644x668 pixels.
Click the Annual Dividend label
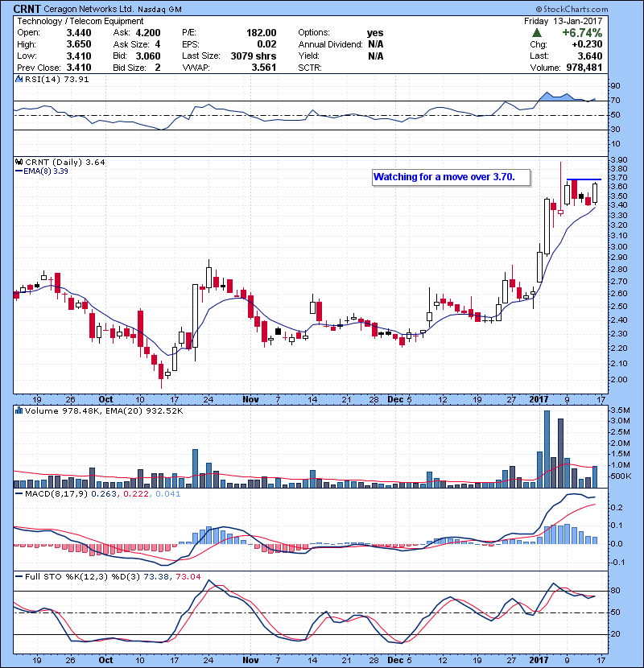coord(330,44)
